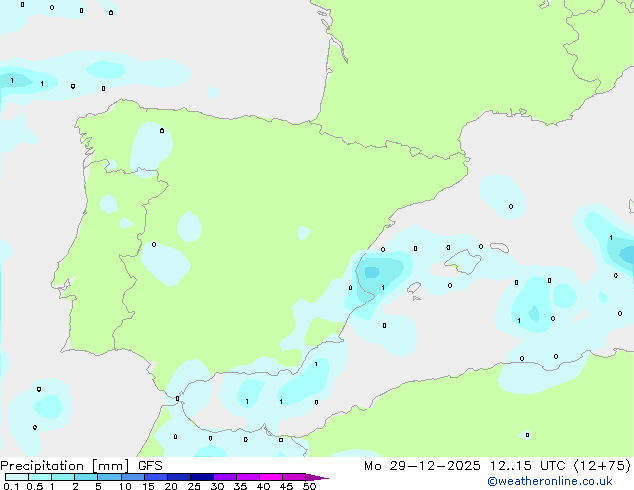
Task: Click the "[mm]" unit label
Action: click(x=111, y=466)
